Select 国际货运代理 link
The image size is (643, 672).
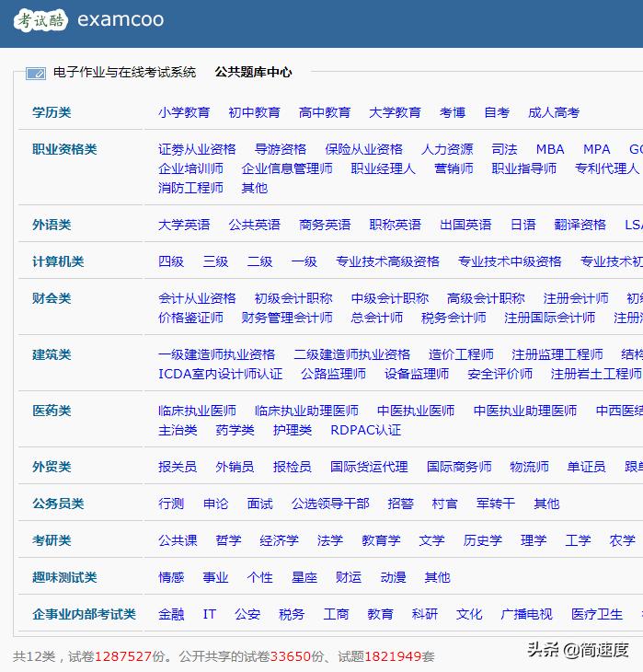point(369,467)
